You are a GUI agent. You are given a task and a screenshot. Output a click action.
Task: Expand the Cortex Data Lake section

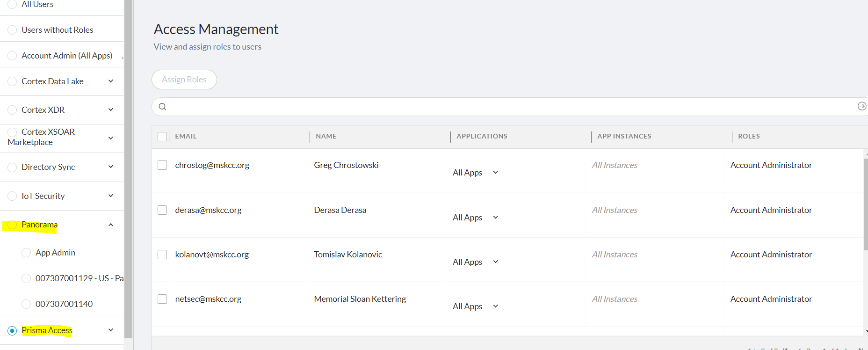[111, 81]
